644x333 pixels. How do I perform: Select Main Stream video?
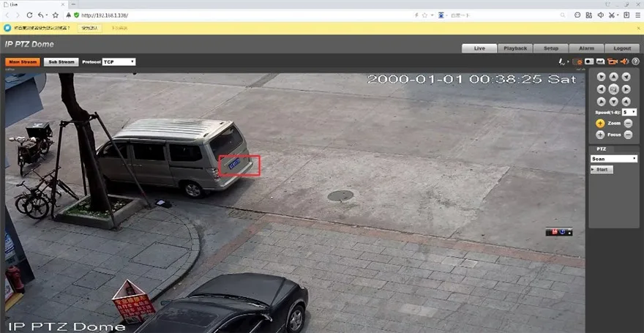(23, 62)
